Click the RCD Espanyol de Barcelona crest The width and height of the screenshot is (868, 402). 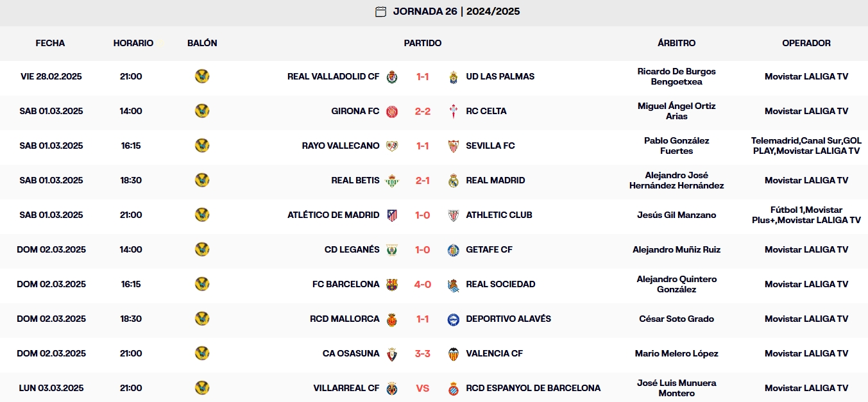click(453, 388)
